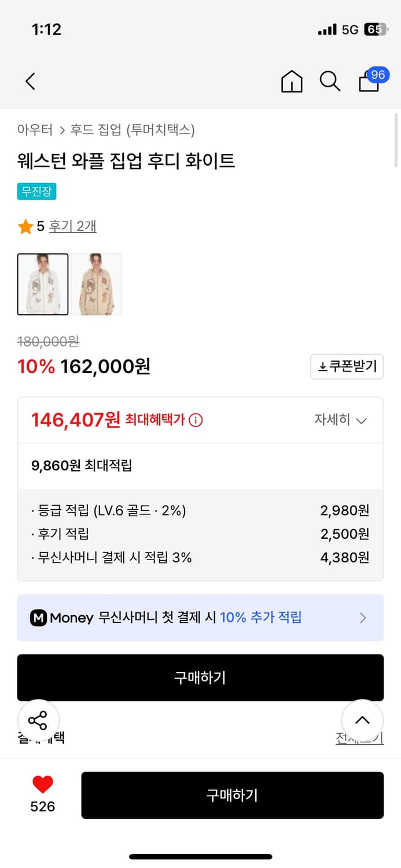This screenshot has height=868, width=401.
Task: Tap the search icon
Action: click(x=330, y=82)
